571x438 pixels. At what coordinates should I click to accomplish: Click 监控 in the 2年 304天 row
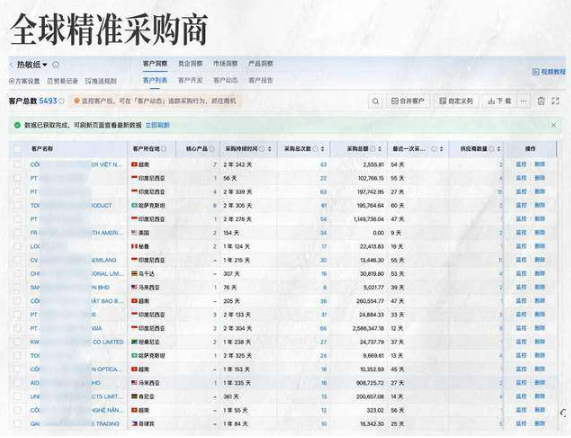(x=521, y=328)
